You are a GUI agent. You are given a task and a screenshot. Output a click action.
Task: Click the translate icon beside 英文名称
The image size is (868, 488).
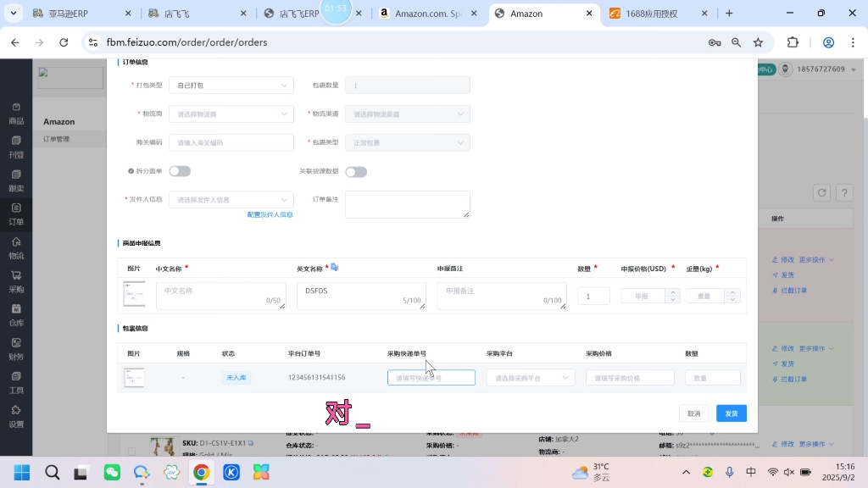coord(334,267)
